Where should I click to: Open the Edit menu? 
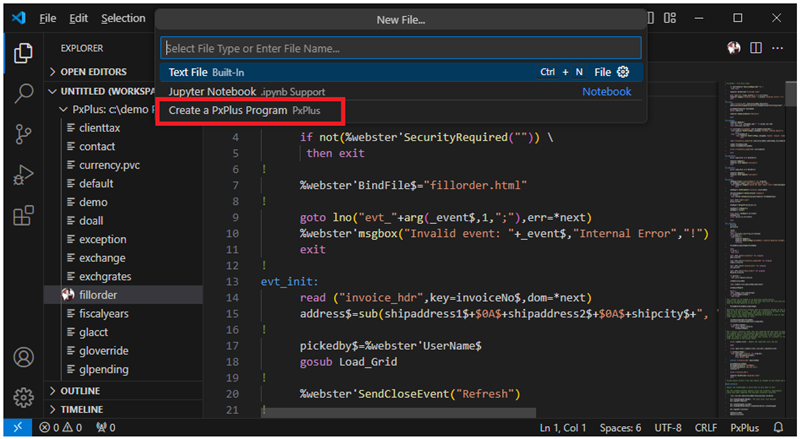79,18
